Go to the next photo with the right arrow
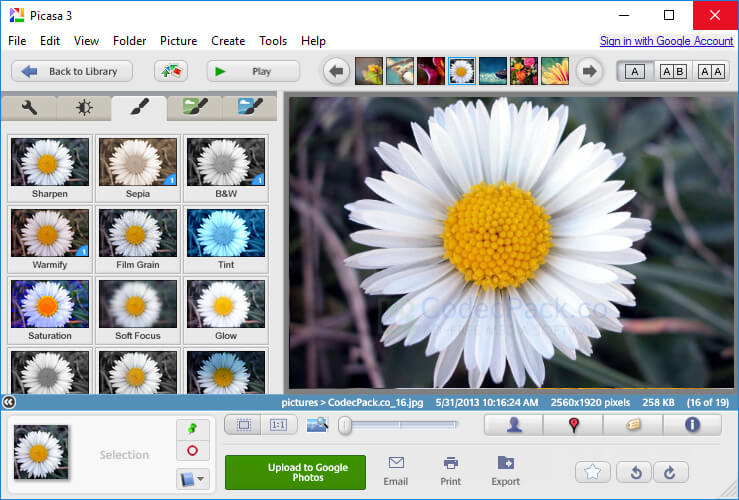739x500 pixels. (x=590, y=71)
